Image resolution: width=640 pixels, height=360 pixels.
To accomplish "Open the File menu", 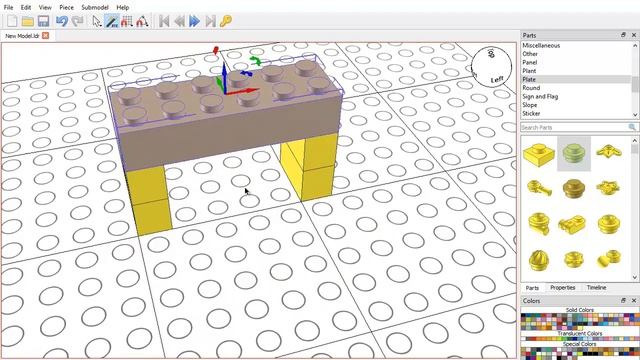I will 8,7.
